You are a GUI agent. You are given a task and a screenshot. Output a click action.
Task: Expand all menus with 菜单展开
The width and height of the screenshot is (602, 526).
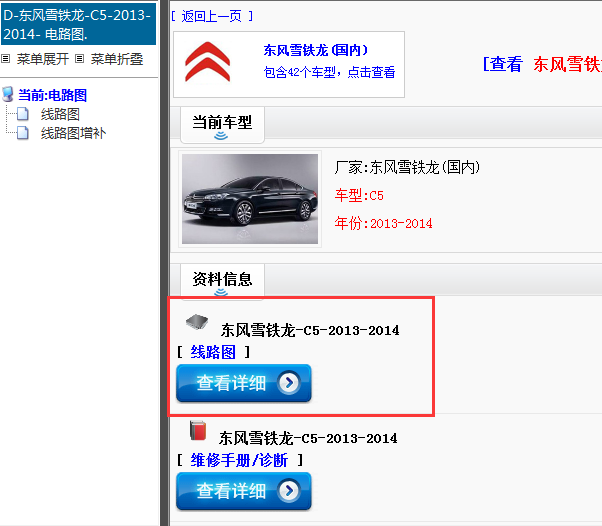(42, 59)
